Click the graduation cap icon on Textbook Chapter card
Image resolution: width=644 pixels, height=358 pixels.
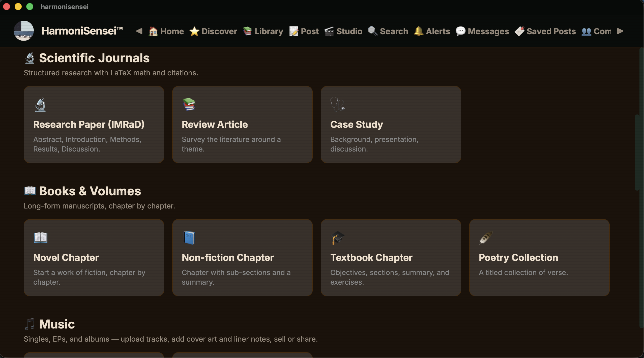click(337, 237)
